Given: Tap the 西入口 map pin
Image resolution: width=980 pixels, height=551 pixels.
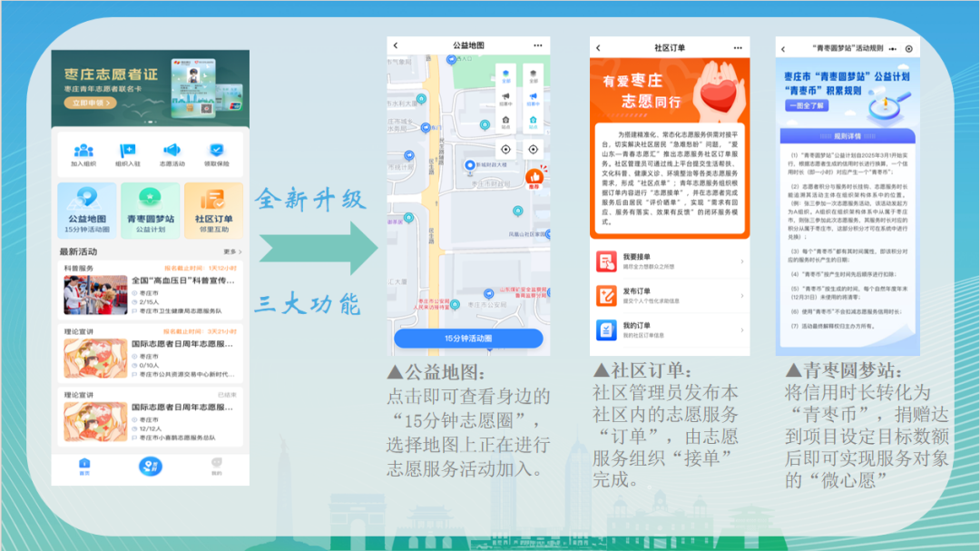Looking at the screenshot, I should (451, 60).
